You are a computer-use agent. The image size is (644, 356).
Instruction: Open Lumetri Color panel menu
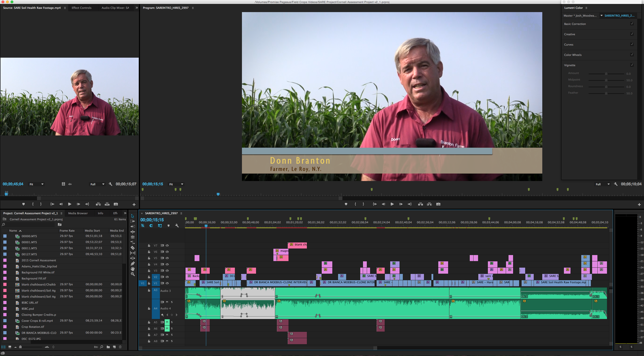click(586, 8)
